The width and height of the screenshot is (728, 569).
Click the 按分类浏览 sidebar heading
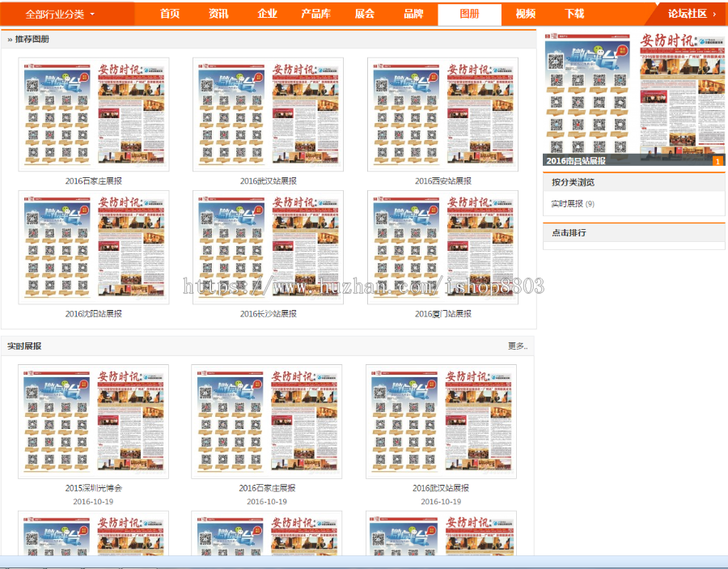(x=573, y=182)
